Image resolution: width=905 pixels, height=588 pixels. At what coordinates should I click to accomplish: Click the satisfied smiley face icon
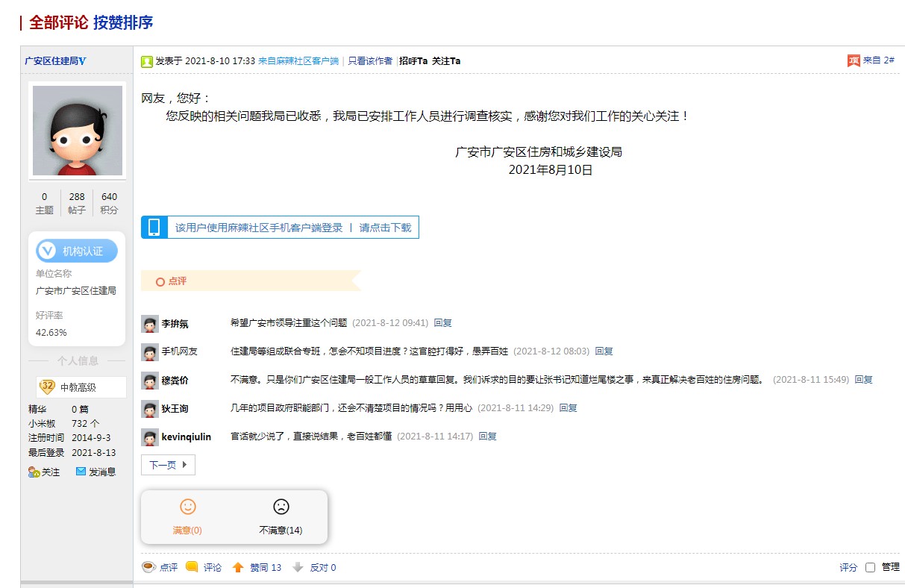(187, 507)
